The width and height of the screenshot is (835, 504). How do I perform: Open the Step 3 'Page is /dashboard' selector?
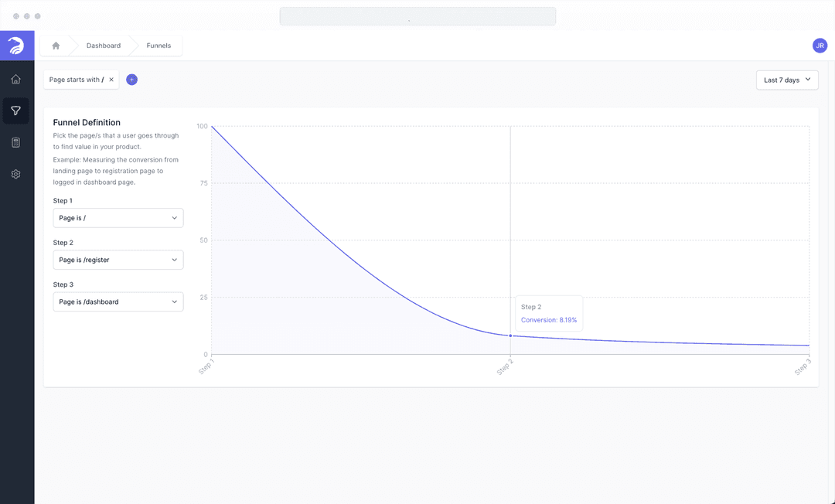tap(118, 301)
